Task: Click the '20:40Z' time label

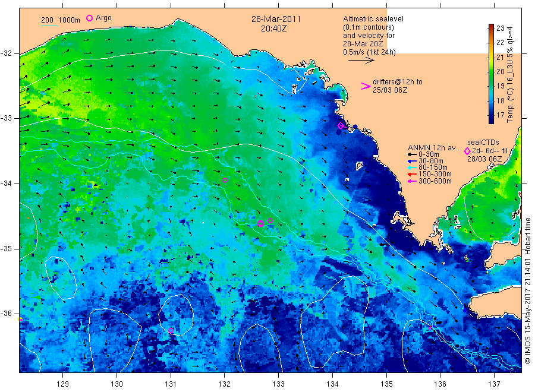Action: pyautogui.click(x=273, y=29)
